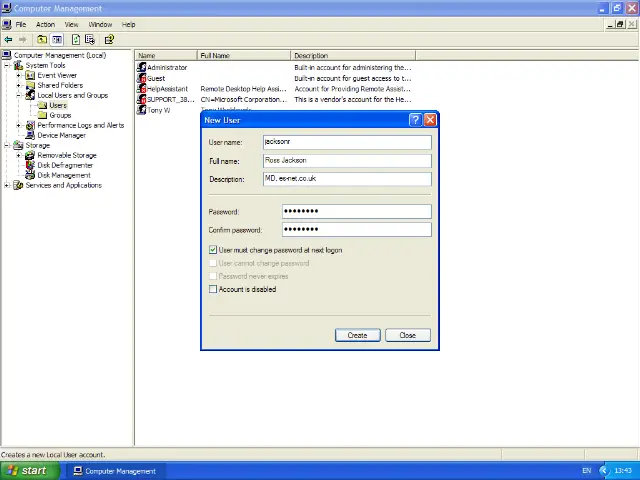Image resolution: width=640 pixels, height=480 pixels.
Task: Click the Device Manager icon
Action: point(30,135)
